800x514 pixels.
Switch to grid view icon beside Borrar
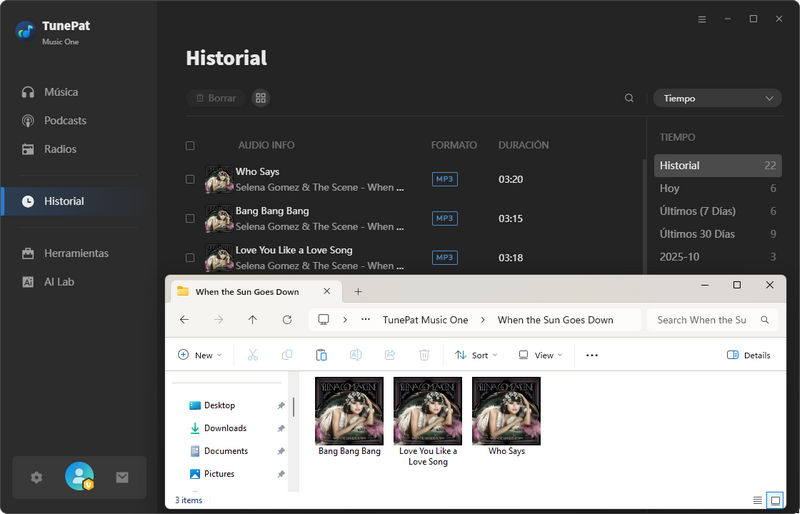point(261,98)
